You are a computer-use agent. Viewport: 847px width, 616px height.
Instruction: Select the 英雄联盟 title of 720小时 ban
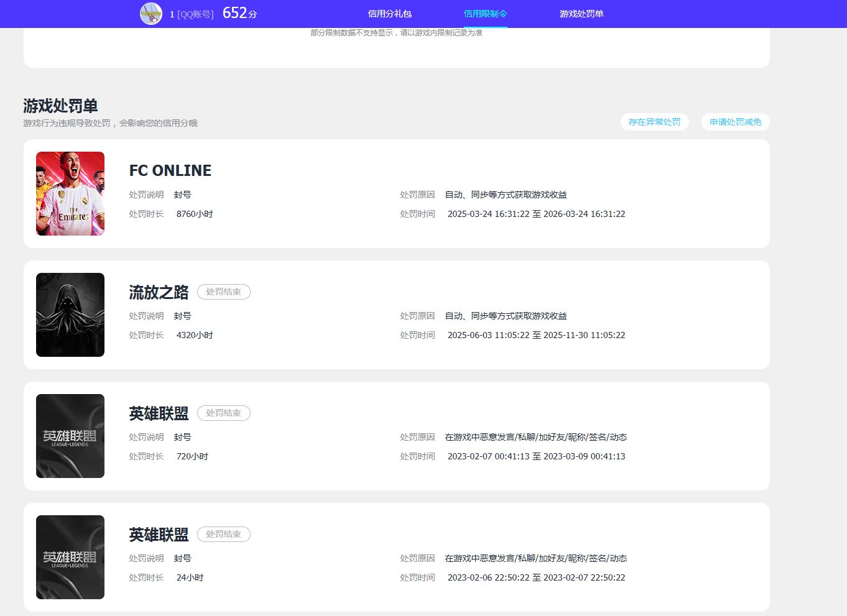point(159,413)
